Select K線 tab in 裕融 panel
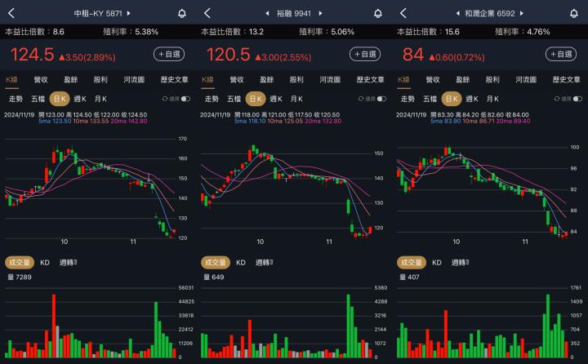This screenshot has width=588, height=364. [207, 79]
